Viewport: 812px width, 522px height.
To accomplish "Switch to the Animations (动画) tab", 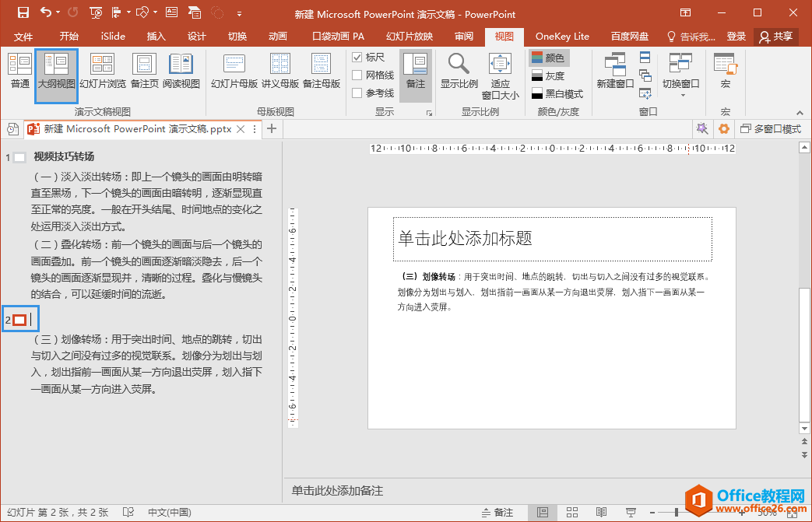I will [277, 37].
